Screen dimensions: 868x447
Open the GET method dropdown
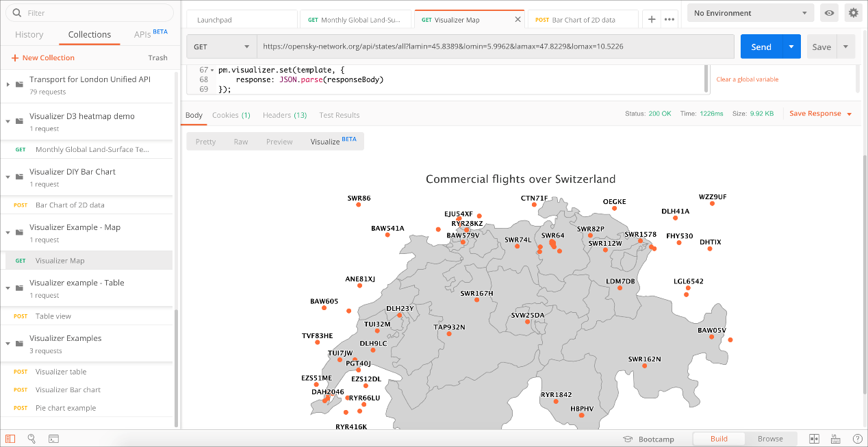point(222,47)
